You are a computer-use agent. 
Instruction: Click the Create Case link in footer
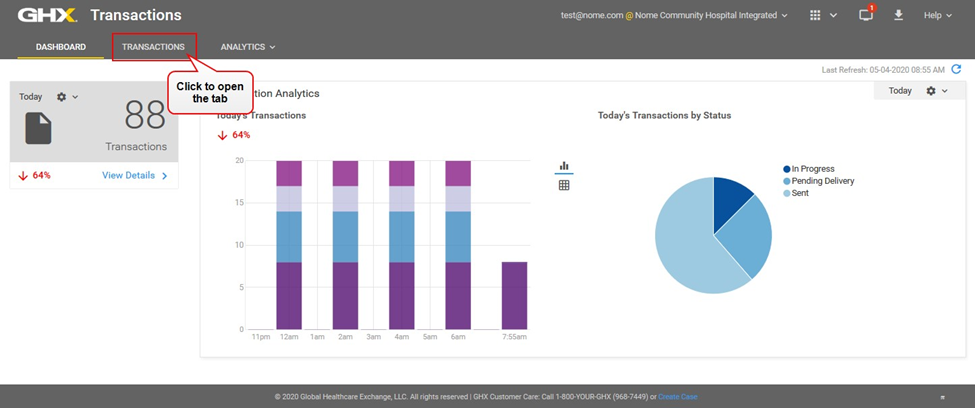coord(677,397)
